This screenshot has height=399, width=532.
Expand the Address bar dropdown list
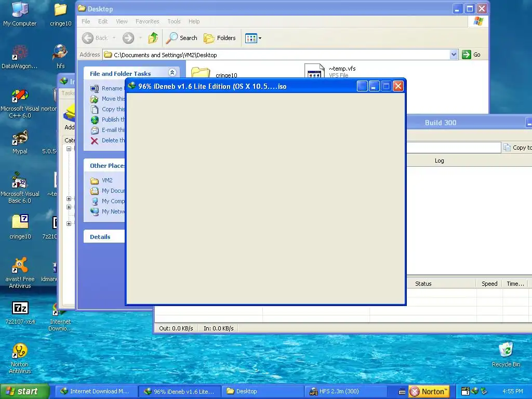click(454, 55)
